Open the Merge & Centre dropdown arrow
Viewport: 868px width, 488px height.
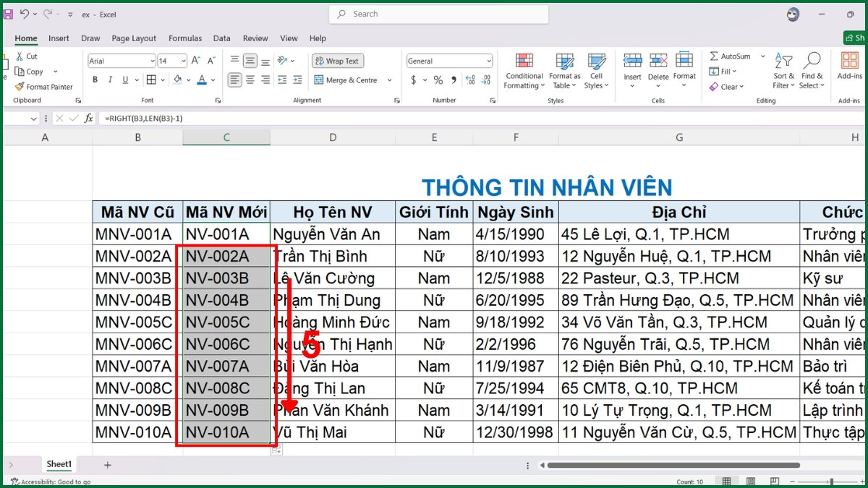pyautogui.click(x=389, y=80)
